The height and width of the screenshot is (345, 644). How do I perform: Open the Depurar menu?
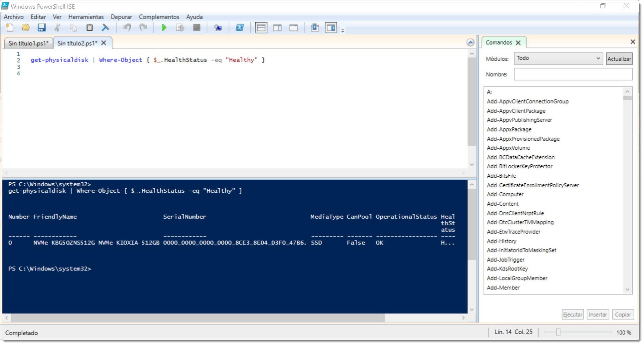(x=121, y=17)
